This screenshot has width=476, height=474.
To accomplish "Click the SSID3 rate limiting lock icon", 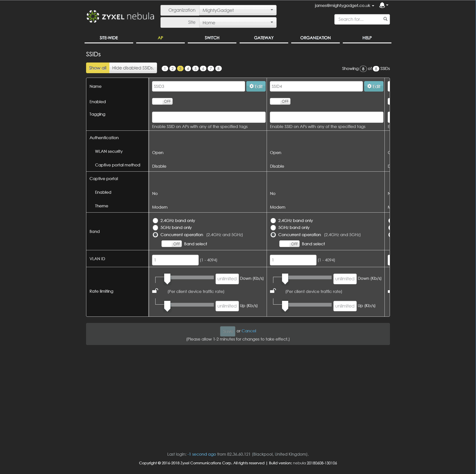I will click(155, 291).
